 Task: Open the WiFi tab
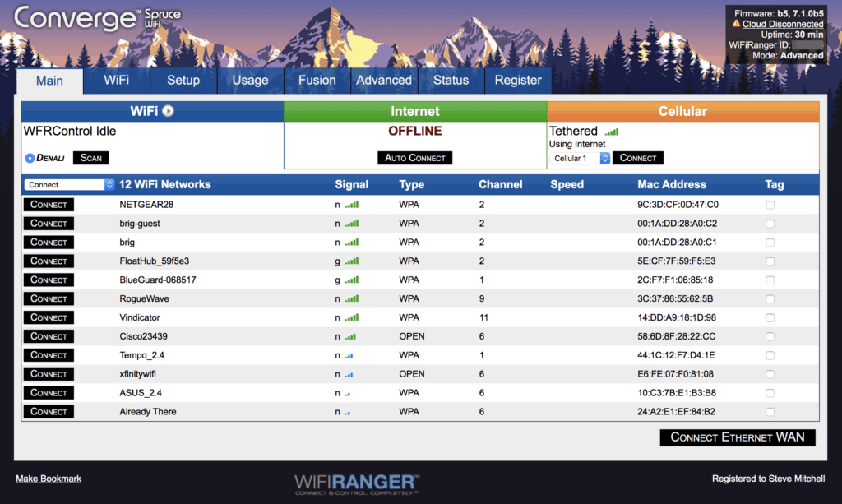117,81
